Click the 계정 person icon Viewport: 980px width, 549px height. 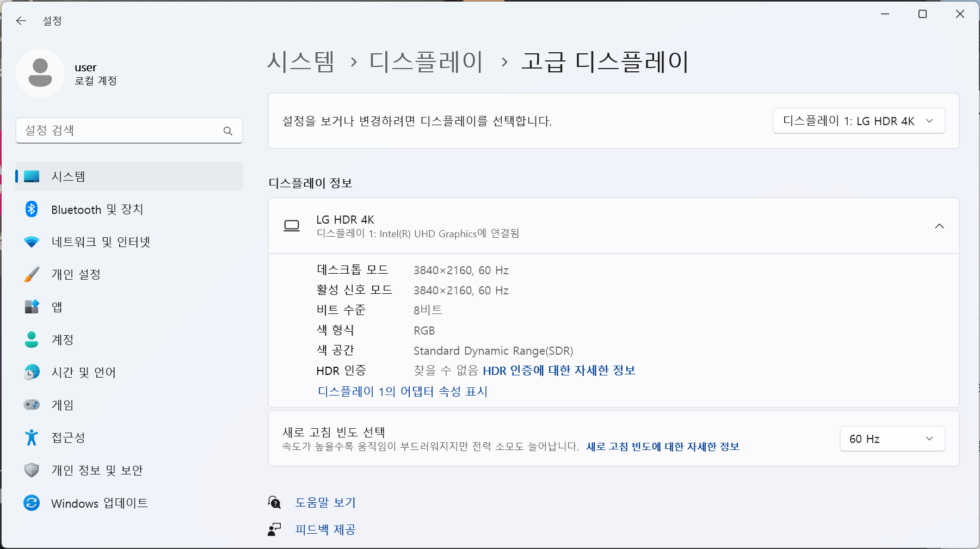click(x=32, y=340)
